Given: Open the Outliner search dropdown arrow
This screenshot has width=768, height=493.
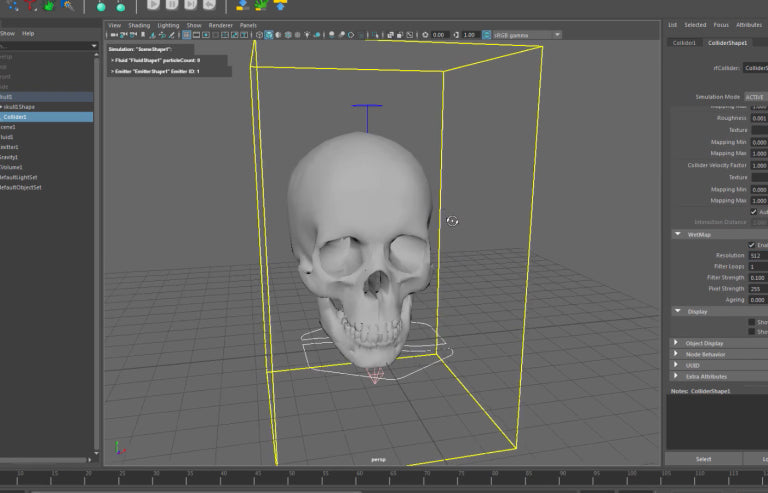Looking at the screenshot, I should coord(94,46).
